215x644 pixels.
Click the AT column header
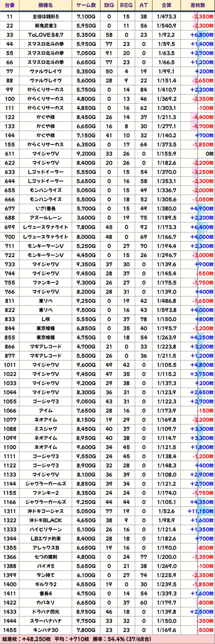144,5
